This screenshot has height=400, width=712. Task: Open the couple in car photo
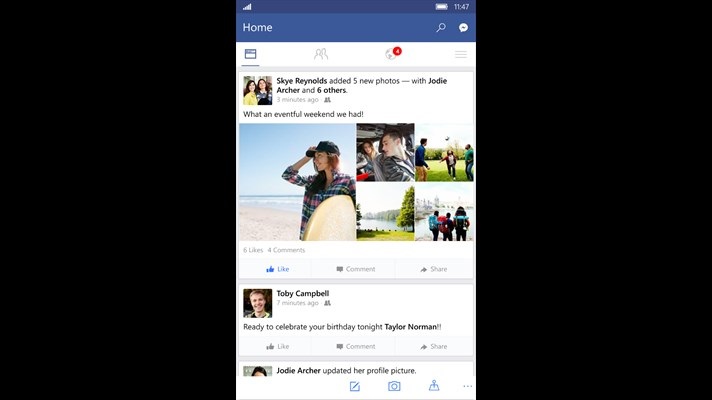pyautogui.click(x=385, y=152)
